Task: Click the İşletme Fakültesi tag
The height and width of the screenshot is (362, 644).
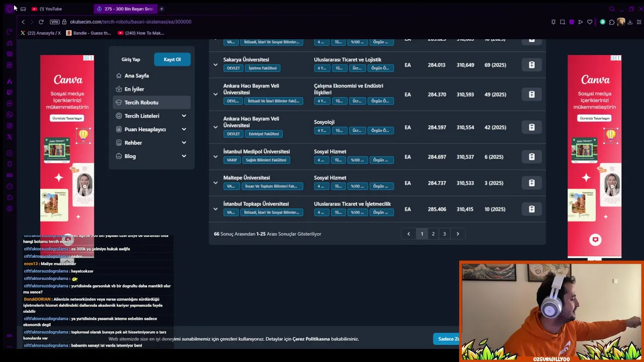Action: [263, 68]
